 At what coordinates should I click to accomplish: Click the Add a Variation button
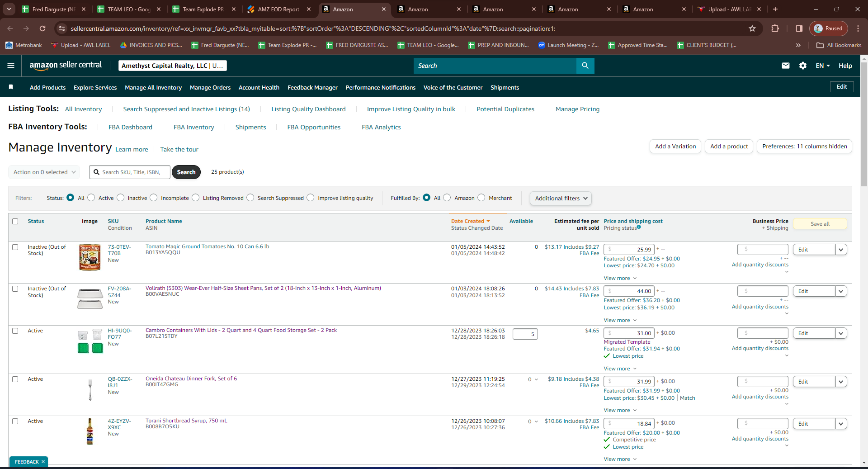pos(675,147)
